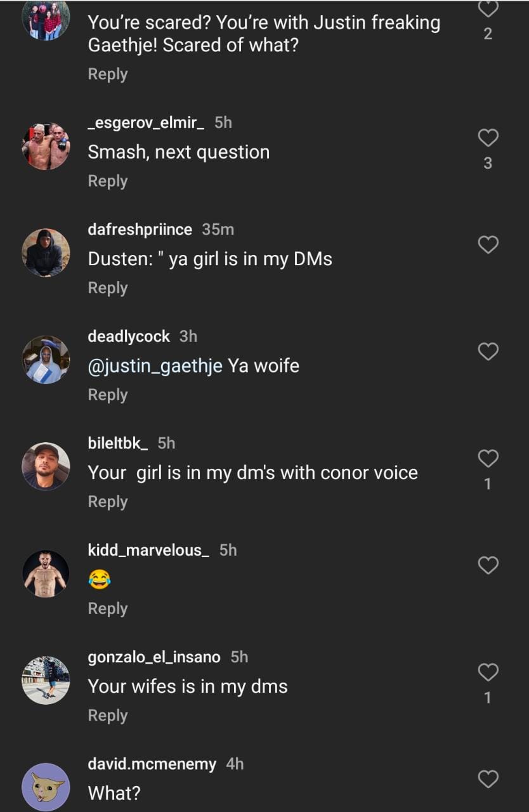Tap the heart on deadlycock's comment
The width and height of the screenshot is (529, 812).
pyautogui.click(x=488, y=351)
